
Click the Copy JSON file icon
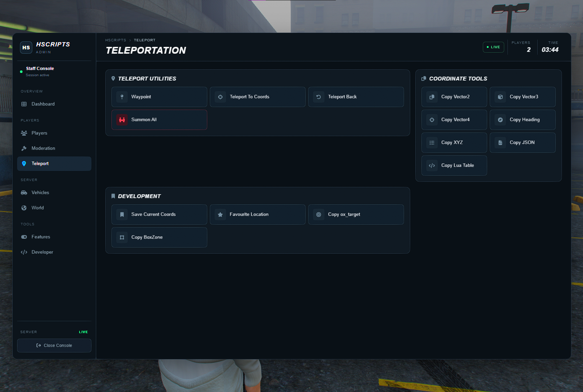(500, 143)
